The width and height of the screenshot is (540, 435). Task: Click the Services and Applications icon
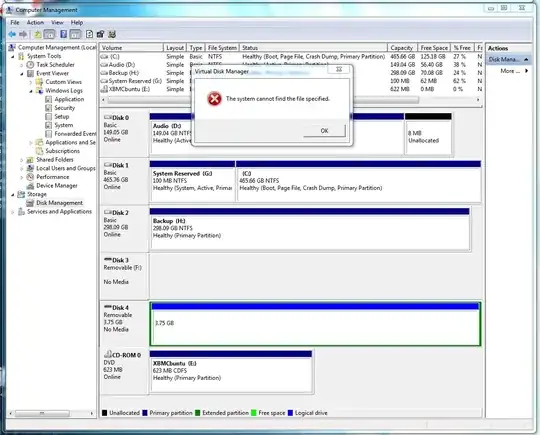(21, 211)
